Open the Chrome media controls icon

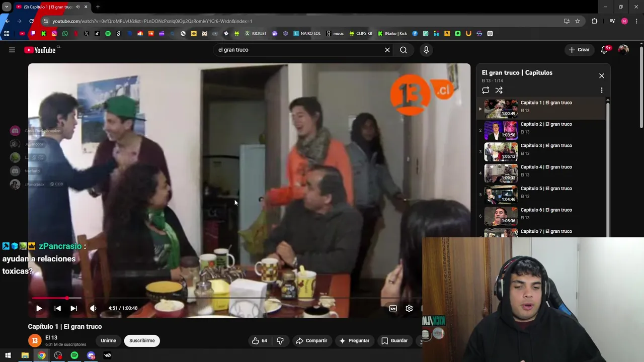click(x=612, y=21)
